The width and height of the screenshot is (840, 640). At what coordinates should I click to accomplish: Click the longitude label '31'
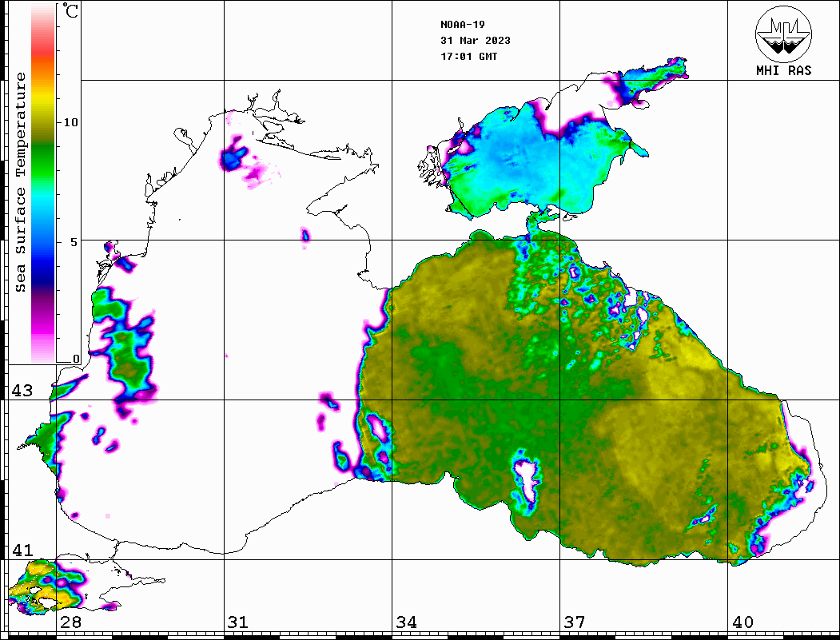pyautogui.click(x=238, y=622)
